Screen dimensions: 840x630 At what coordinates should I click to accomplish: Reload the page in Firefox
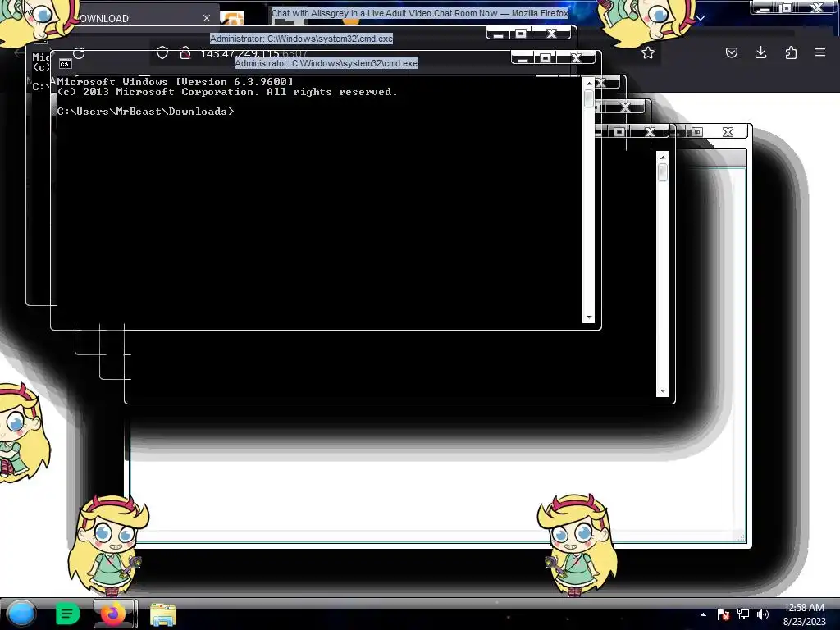click(x=80, y=53)
